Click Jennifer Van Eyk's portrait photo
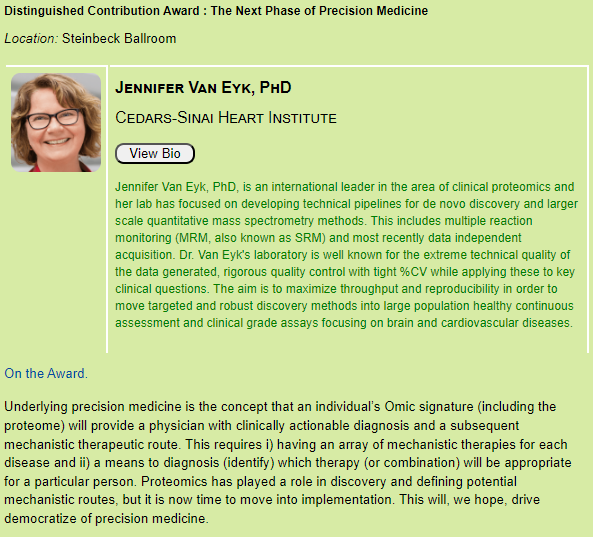The height and width of the screenshot is (537, 593). pyautogui.click(x=56, y=123)
